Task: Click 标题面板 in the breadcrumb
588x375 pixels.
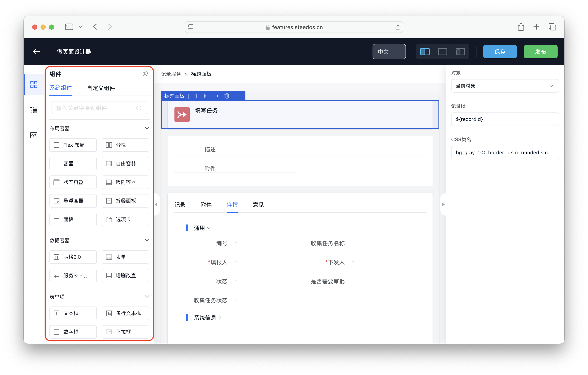Action: 201,74
